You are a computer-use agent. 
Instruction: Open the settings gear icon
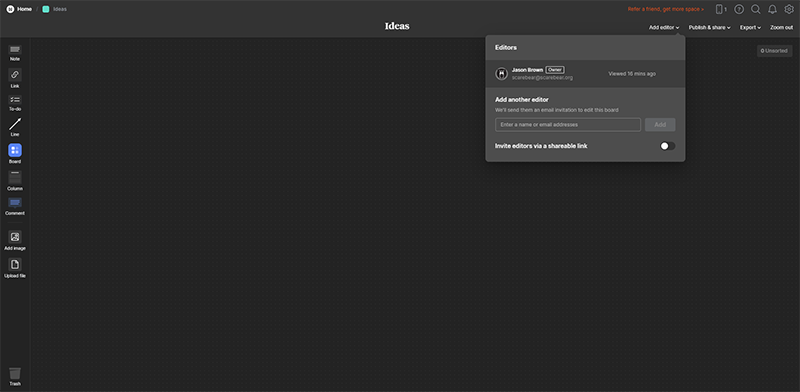coord(789,9)
